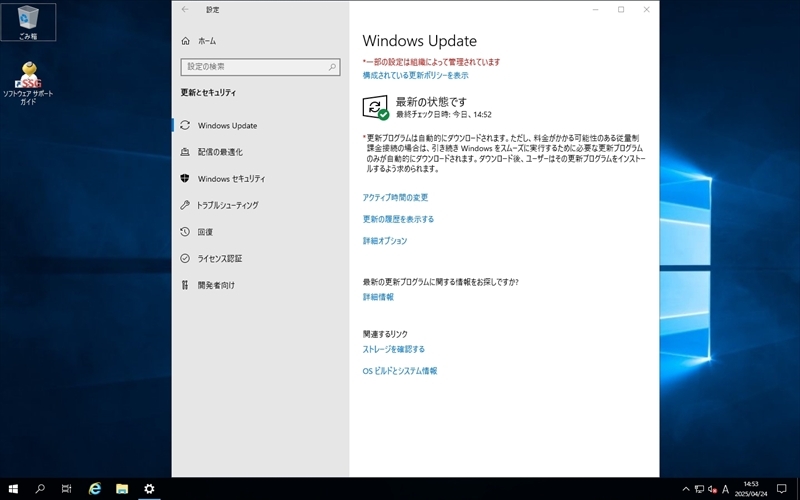Click the update status icon with green check
The height and width of the screenshot is (500, 800).
(376, 108)
